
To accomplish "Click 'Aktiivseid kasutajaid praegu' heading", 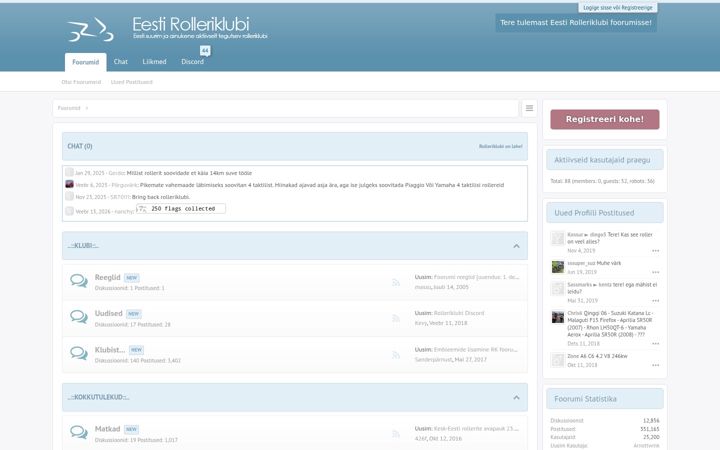I will pos(602,160).
